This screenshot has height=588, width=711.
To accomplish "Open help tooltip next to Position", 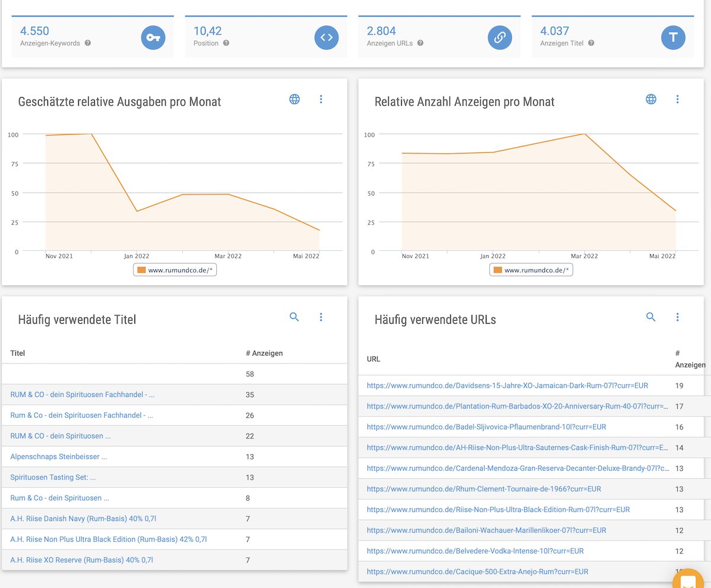I will click(226, 43).
